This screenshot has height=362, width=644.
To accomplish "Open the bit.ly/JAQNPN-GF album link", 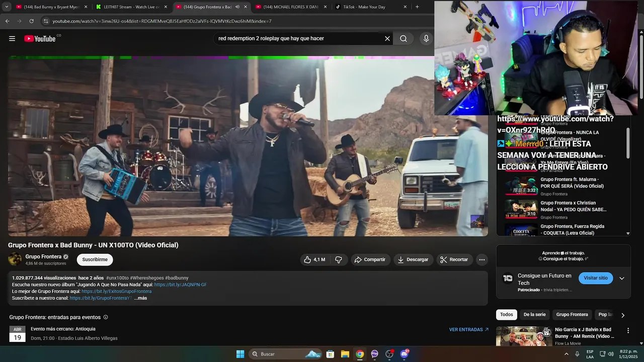I will [181, 285].
